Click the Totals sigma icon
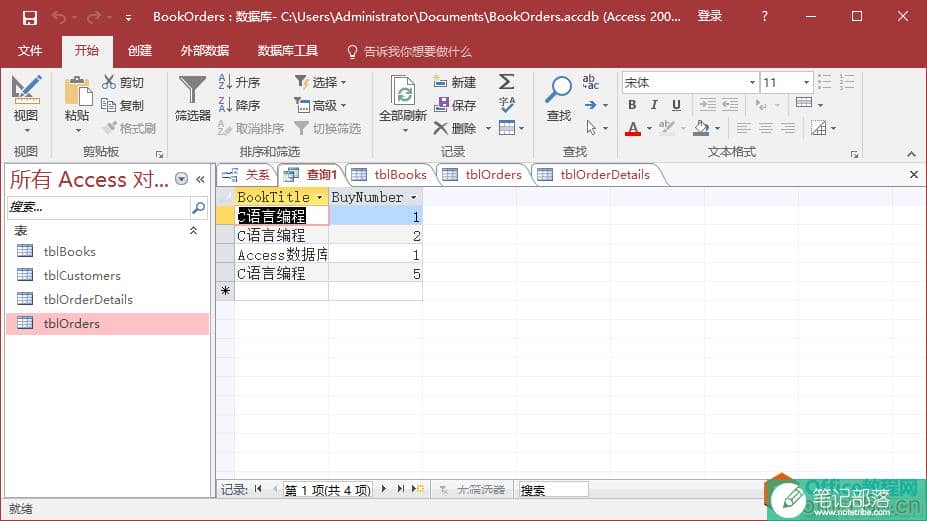This screenshot has width=927, height=521. pos(506,82)
